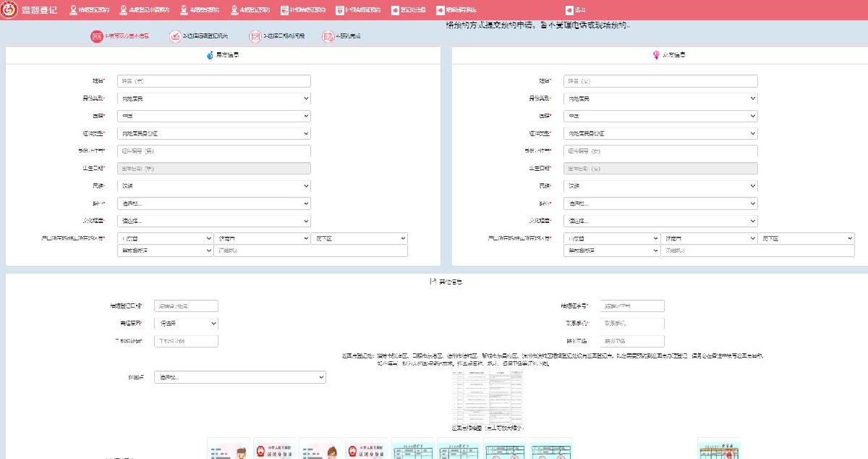
Task: Open male identity category dropdown showing 内地居民
Action: (x=213, y=98)
